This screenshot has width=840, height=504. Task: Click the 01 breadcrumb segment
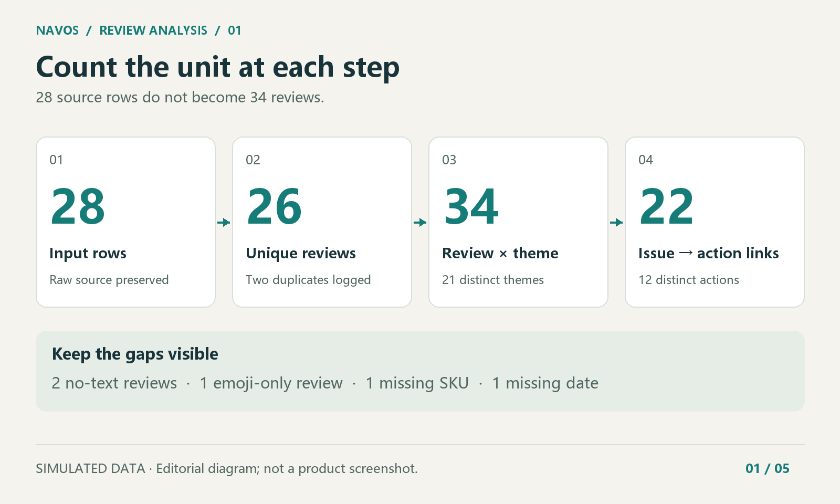pyautogui.click(x=235, y=30)
